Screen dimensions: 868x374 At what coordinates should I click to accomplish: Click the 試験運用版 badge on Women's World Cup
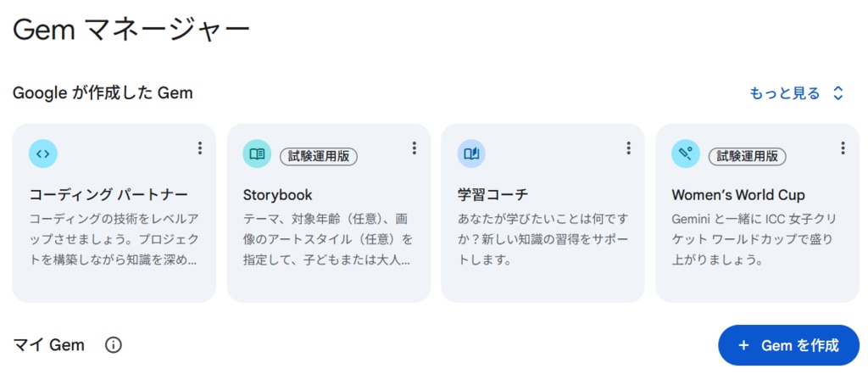747,156
